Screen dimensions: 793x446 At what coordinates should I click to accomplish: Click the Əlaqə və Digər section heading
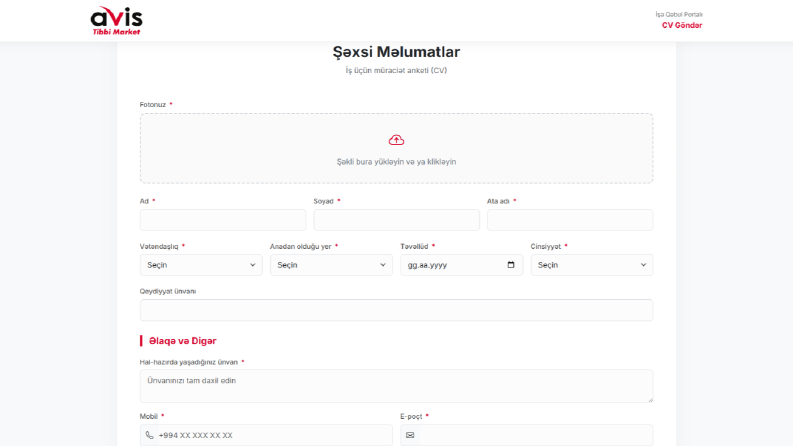[x=183, y=341]
